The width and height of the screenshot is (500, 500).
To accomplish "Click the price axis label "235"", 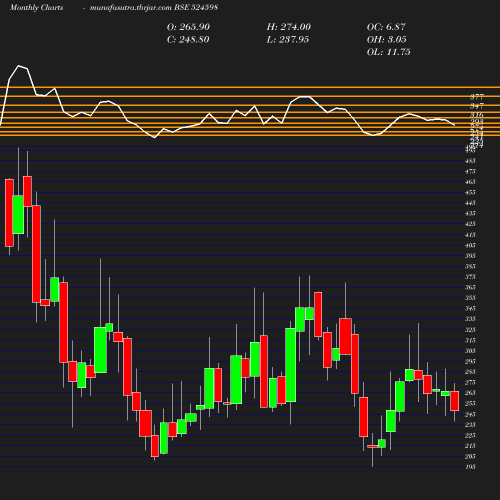I will tap(470, 425).
